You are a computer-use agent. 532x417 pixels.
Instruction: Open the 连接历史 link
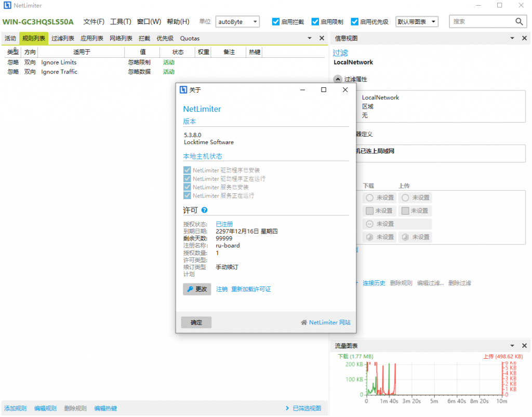(x=374, y=283)
